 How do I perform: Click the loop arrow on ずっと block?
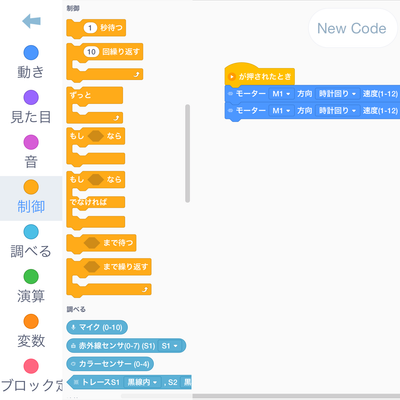(x=116, y=118)
